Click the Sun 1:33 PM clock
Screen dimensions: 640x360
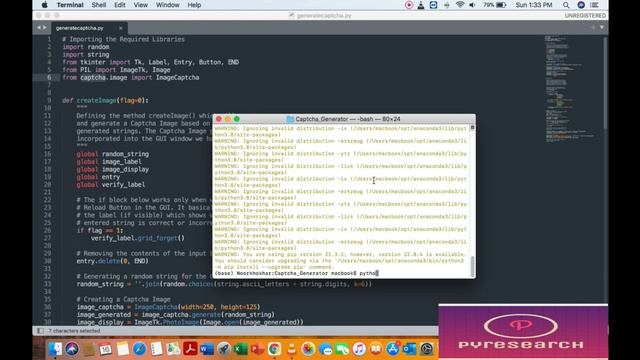(534, 5)
